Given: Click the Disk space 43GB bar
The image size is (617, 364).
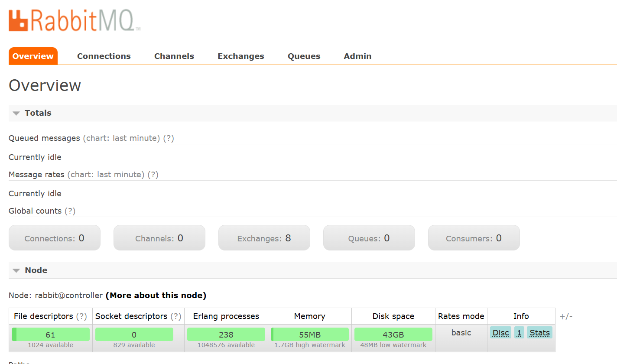Looking at the screenshot, I should [x=393, y=335].
